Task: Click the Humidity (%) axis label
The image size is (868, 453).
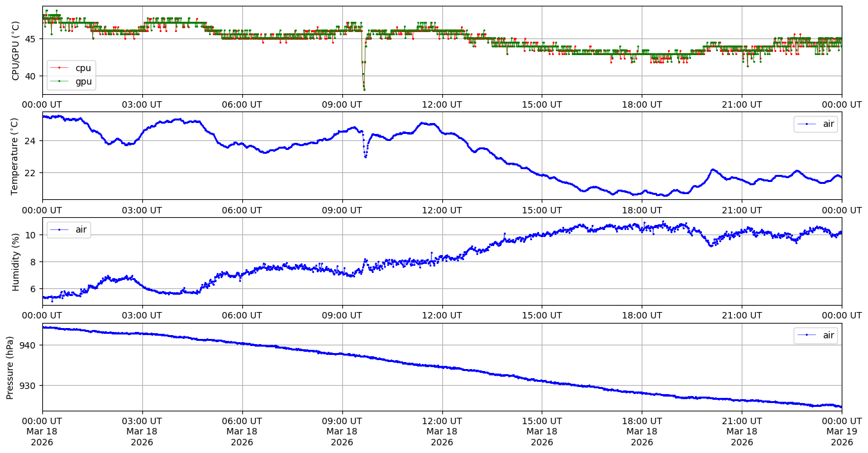Action: [x=16, y=261]
